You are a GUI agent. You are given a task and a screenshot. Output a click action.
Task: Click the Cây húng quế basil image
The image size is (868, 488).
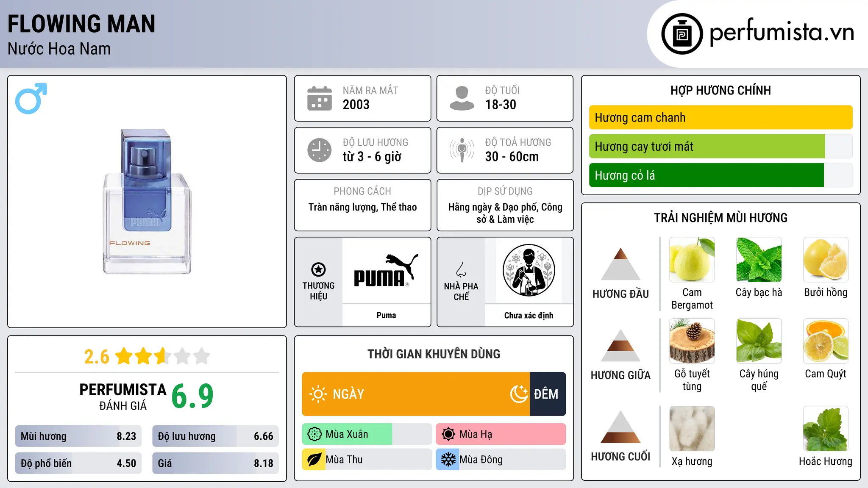[x=759, y=341]
